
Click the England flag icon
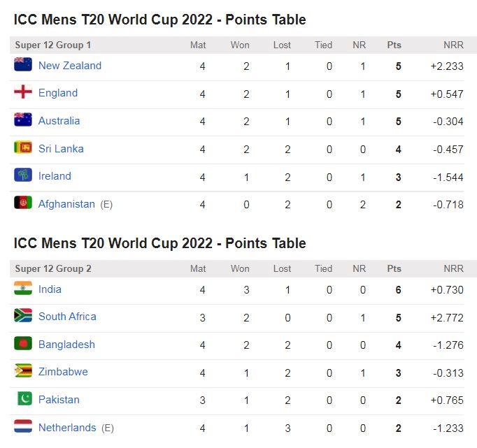23,92
